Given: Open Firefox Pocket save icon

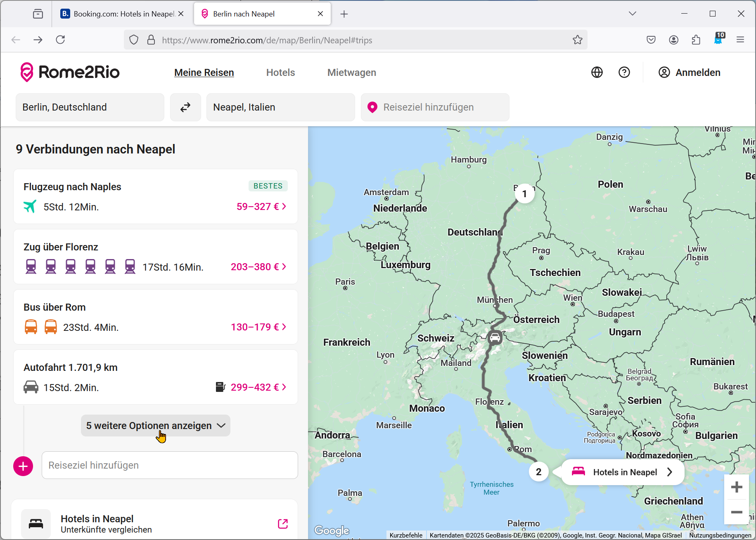Looking at the screenshot, I should pos(651,40).
